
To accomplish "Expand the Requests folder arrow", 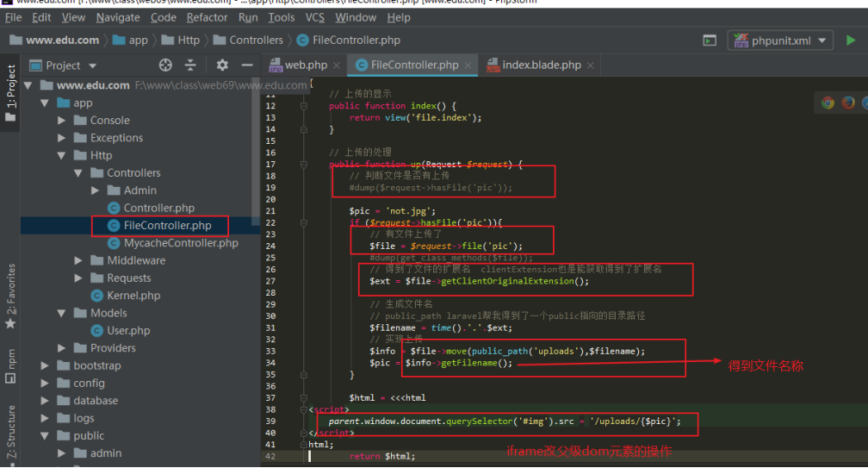I will 78,278.
